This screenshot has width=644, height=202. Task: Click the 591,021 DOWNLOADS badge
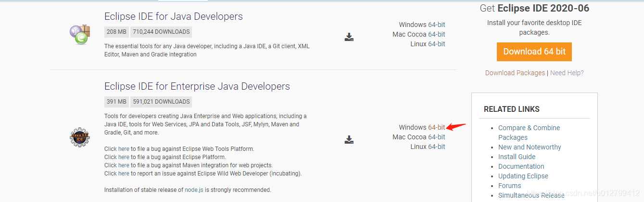(x=161, y=102)
